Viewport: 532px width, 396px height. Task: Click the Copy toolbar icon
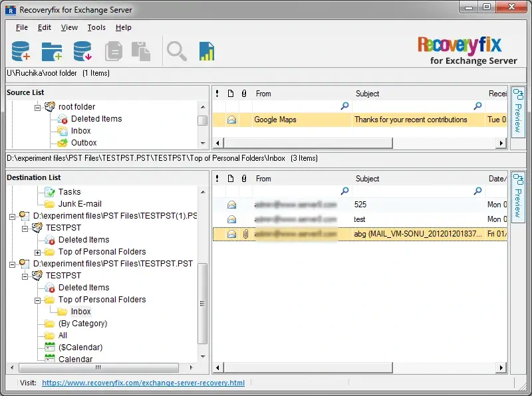tap(114, 51)
